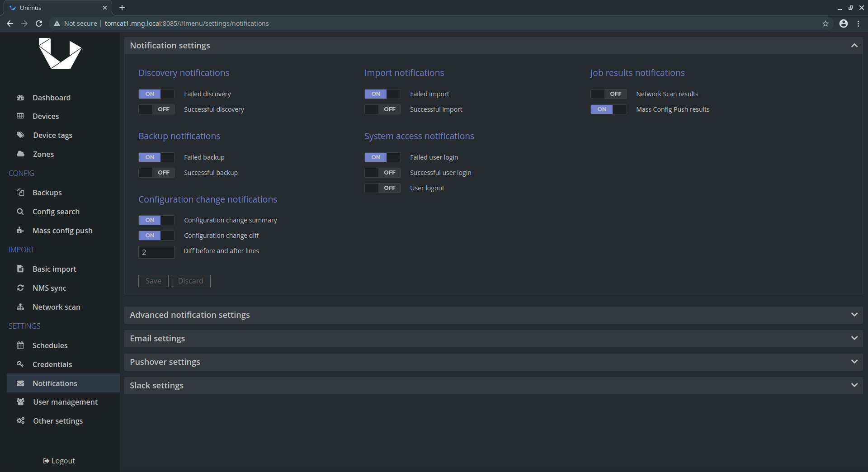
Task: Disable the Failed discovery notification toggle
Action: 156,94
